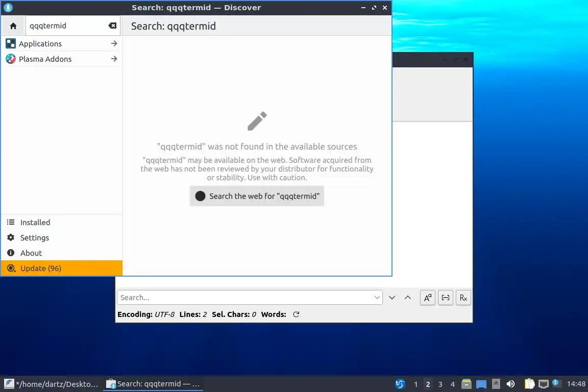This screenshot has width=588, height=392.
Task: Click the Discover window title bar icon
Action: [8, 8]
